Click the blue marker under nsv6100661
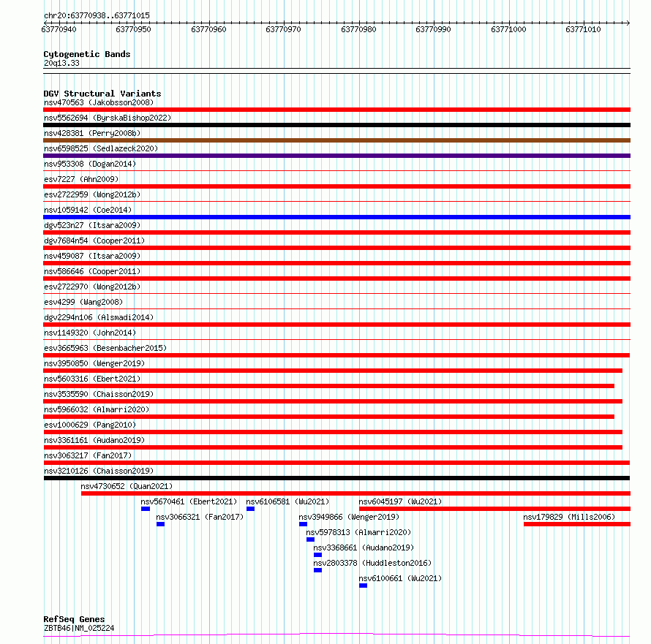The width and height of the screenshot is (651, 644). (x=364, y=586)
